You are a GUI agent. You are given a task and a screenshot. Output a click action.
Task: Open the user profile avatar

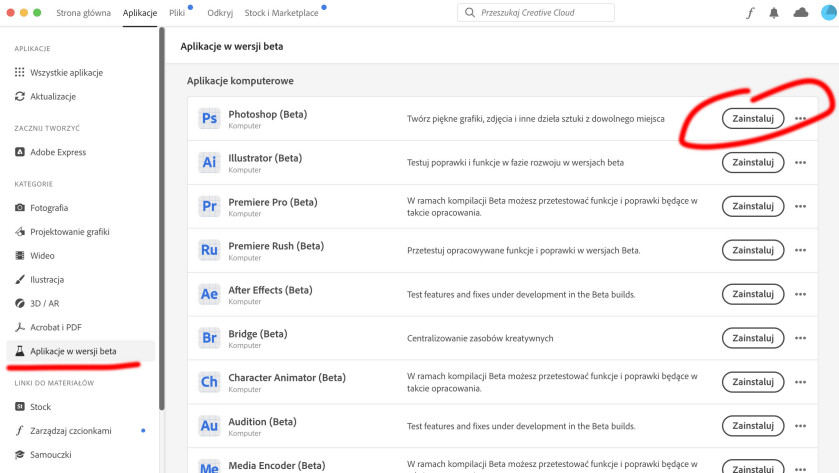pos(829,12)
